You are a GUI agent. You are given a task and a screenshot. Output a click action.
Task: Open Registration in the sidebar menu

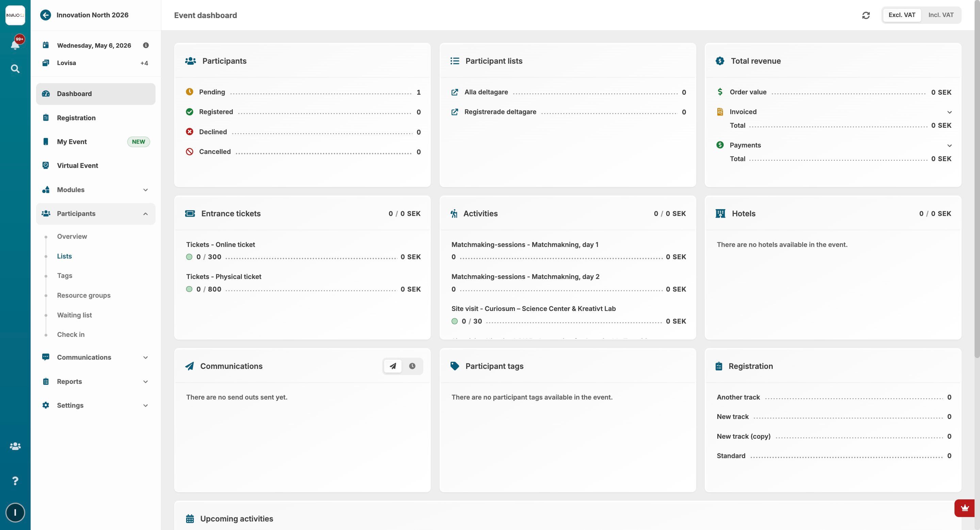coord(76,118)
